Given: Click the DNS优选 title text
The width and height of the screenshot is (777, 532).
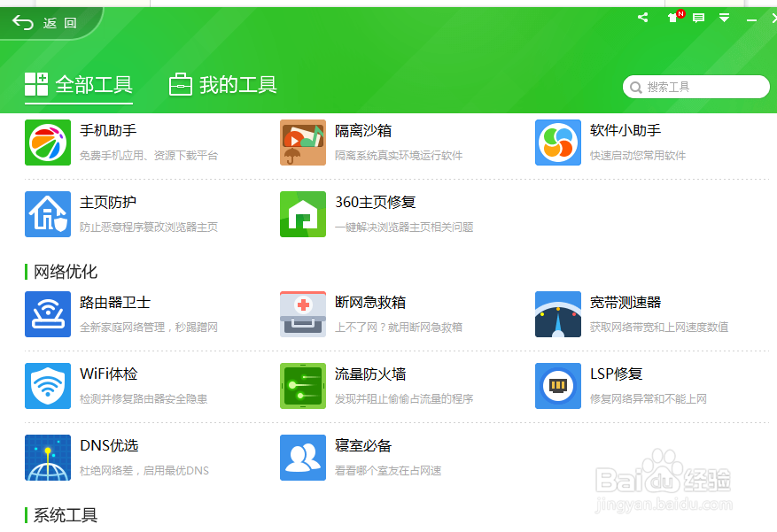Looking at the screenshot, I should (x=109, y=446).
